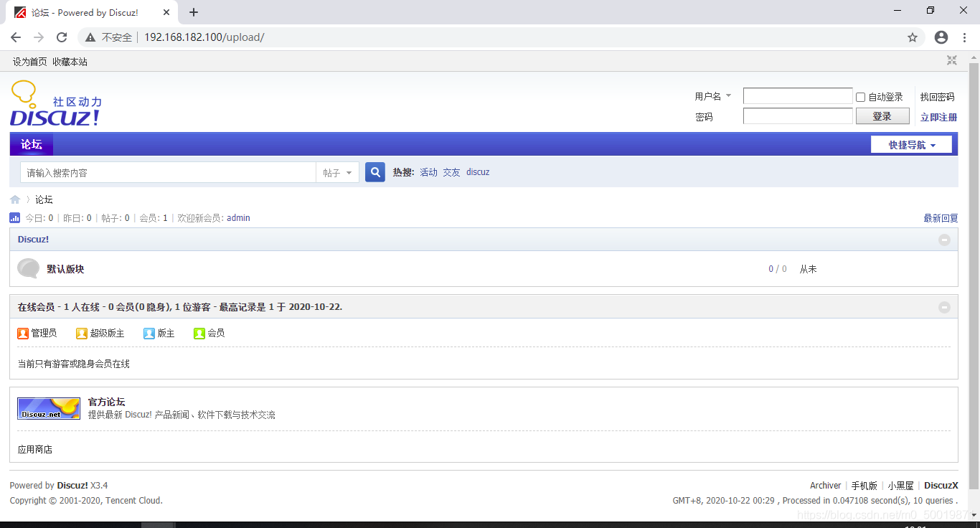The height and width of the screenshot is (528, 980).
Task: Click the DiscuzX footer link
Action: (941, 486)
